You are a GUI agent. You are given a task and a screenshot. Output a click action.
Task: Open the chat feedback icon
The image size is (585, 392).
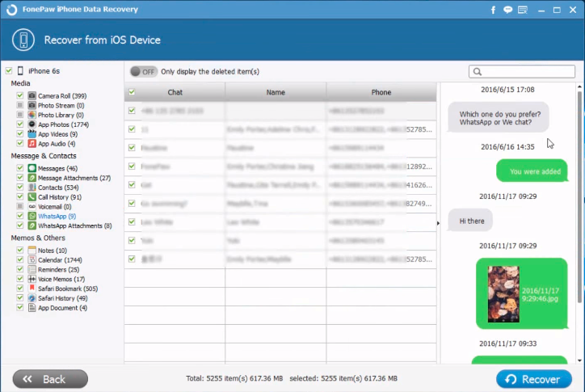point(507,10)
